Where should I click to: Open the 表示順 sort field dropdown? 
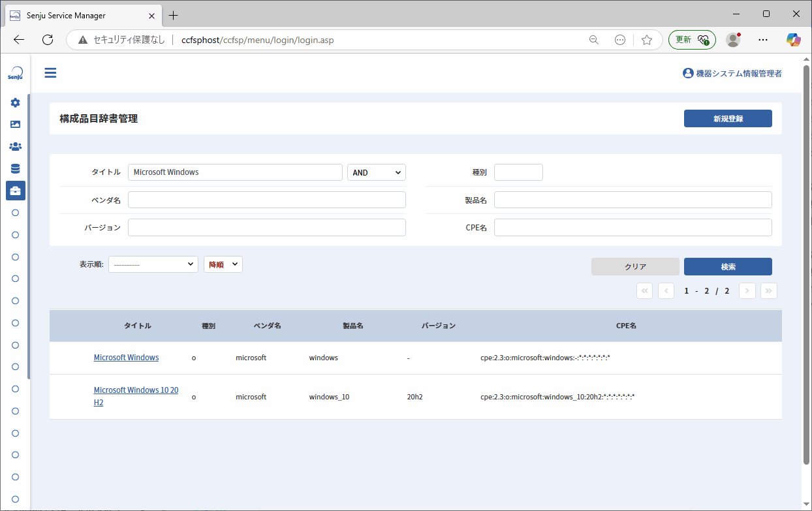(x=153, y=264)
